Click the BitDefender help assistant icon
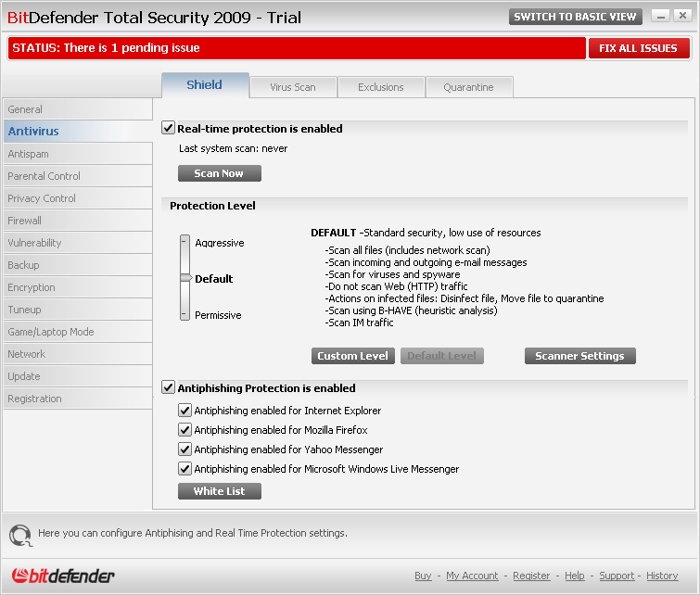The height and width of the screenshot is (595, 700). [20, 535]
